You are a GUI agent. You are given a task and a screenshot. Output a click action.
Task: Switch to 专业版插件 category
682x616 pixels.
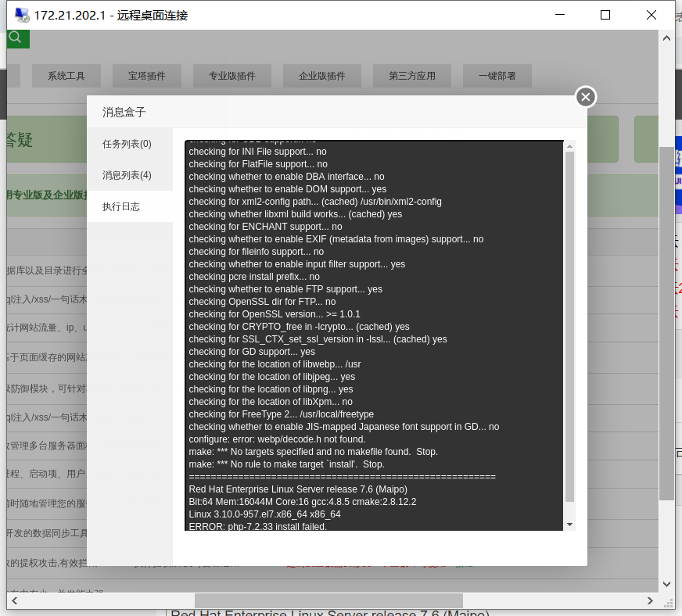coord(232,76)
